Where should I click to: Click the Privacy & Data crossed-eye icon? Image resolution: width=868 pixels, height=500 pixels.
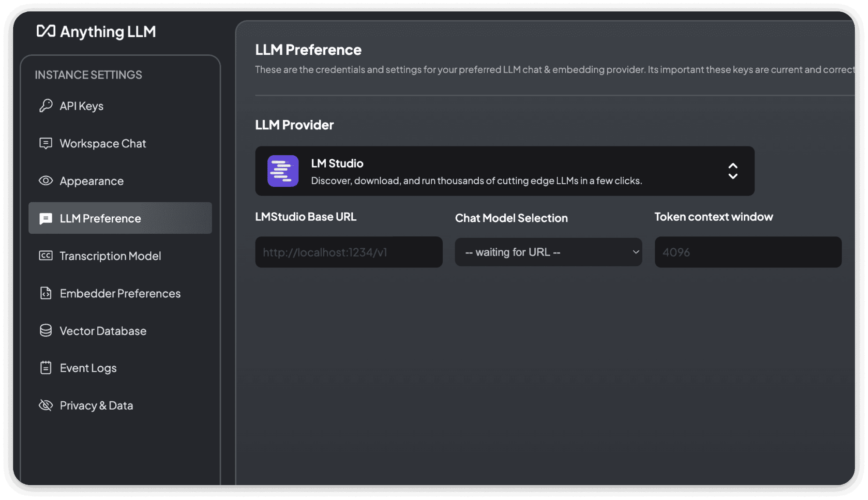(x=46, y=405)
